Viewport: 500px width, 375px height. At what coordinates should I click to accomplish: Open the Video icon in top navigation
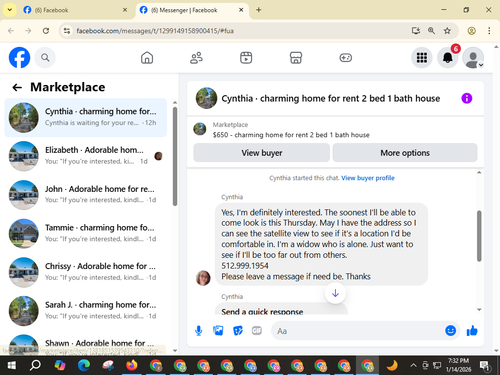tap(246, 58)
